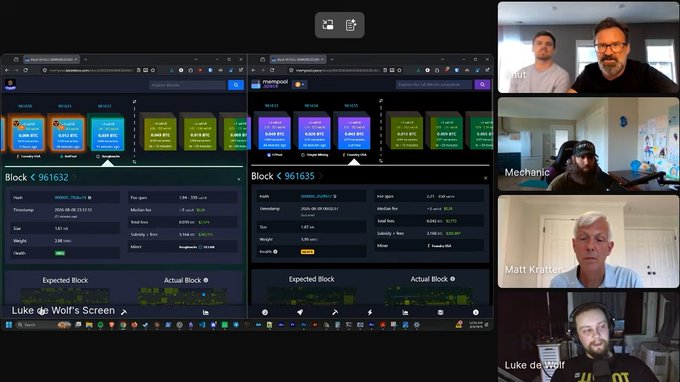Viewport: 680px width, 382px height.
Task: Select the 0.026 BTC purple block cube
Action: click(313, 134)
